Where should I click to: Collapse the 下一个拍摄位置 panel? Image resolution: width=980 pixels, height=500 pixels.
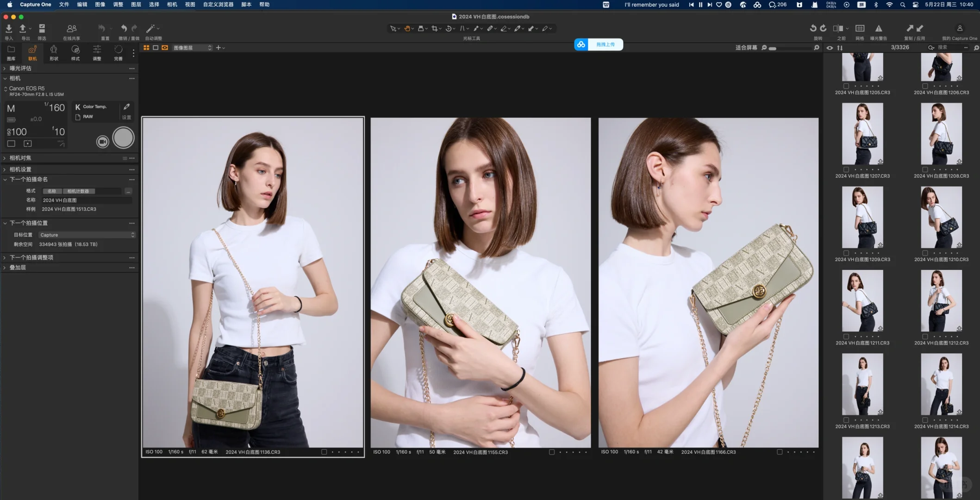tap(5, 223)
